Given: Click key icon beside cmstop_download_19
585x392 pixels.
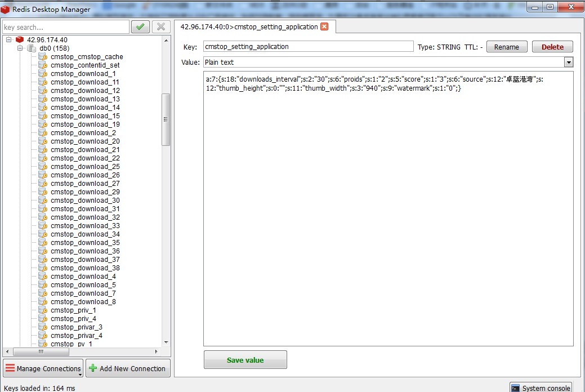Looking at the screenshot, I should pyautogui.click(x=43, y=124).
